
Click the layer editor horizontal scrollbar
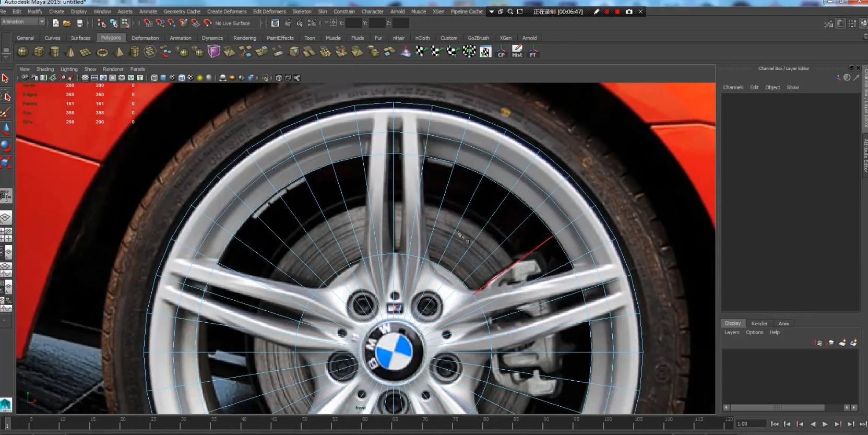777,407
